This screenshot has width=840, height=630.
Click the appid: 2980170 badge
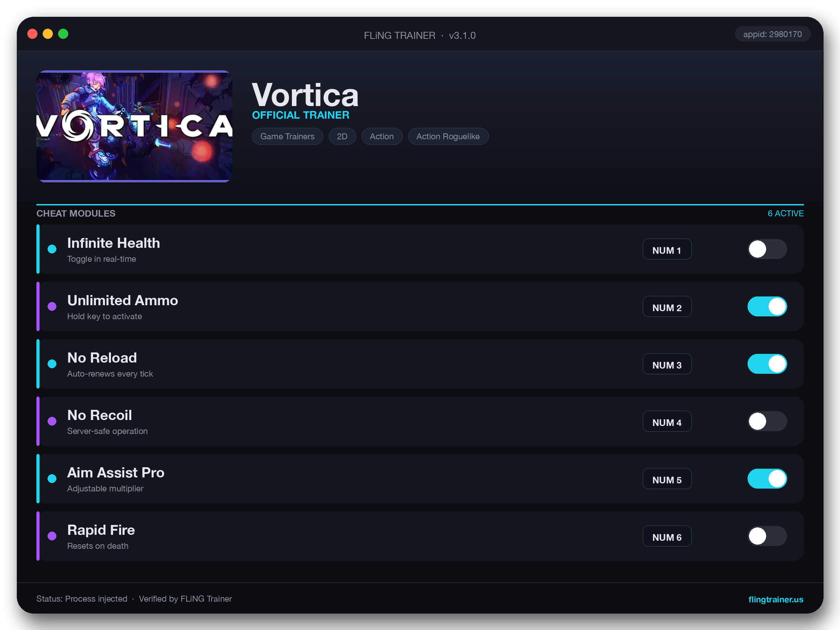click(772, 34)
